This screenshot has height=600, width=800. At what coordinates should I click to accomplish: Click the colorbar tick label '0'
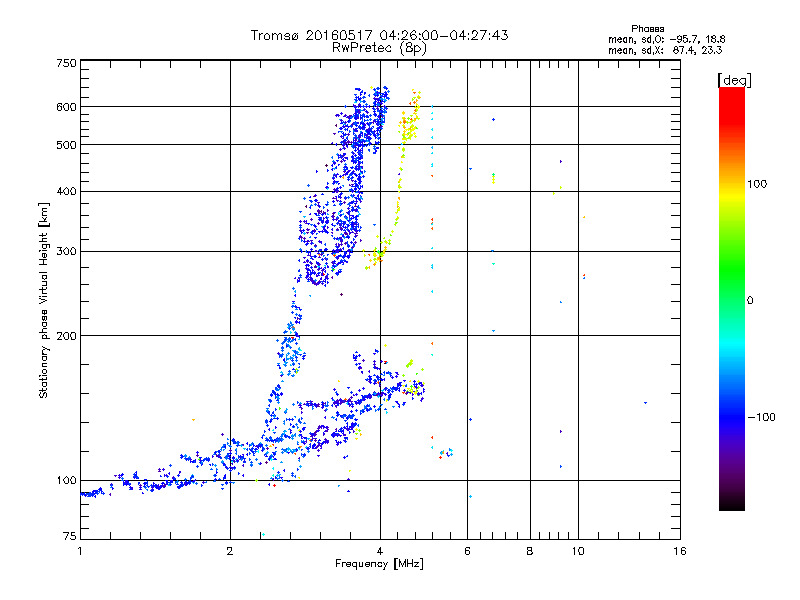750,301
